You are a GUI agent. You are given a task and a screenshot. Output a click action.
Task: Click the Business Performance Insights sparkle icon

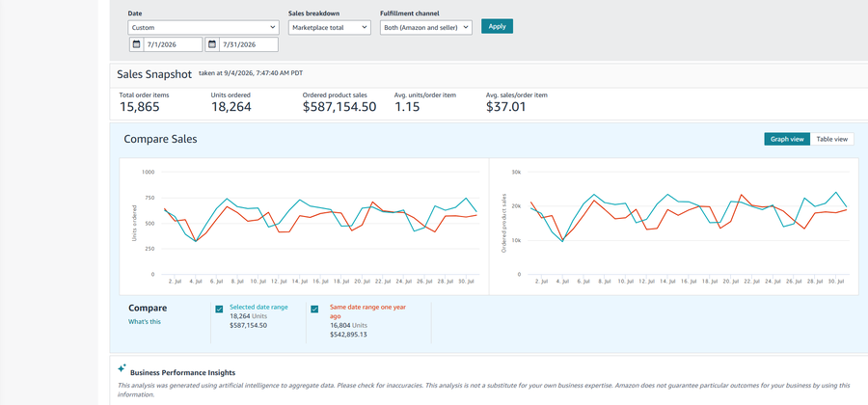point(122,368)
